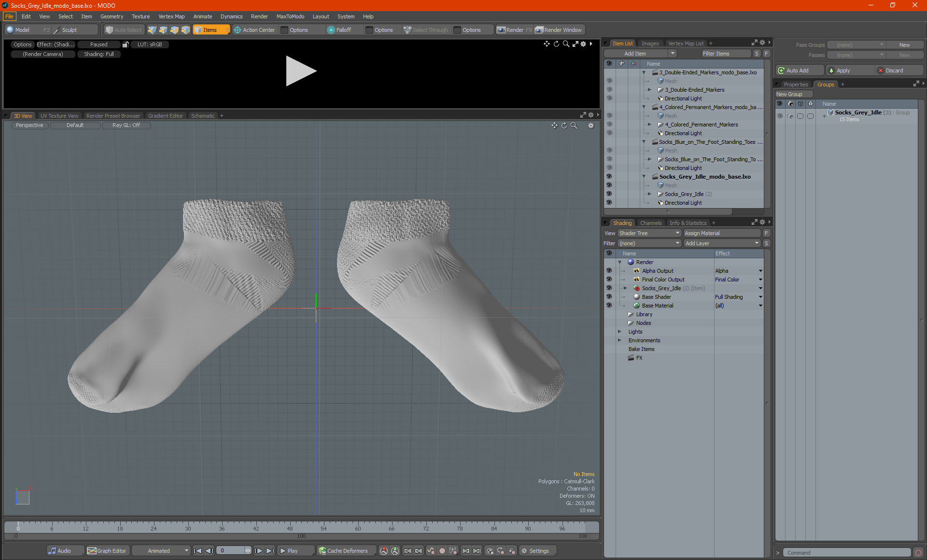Open the Graph Editor
The image size is (927, 560).
(x=107, y=551)
